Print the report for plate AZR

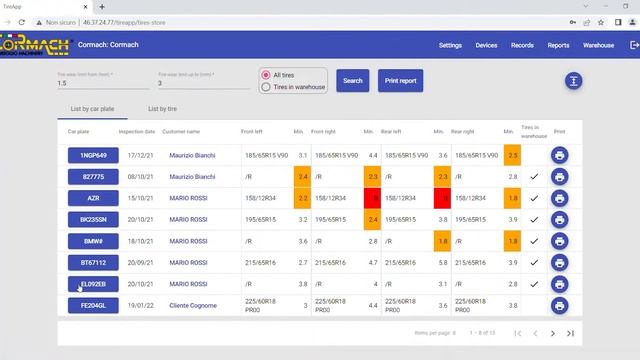[559, 198]
